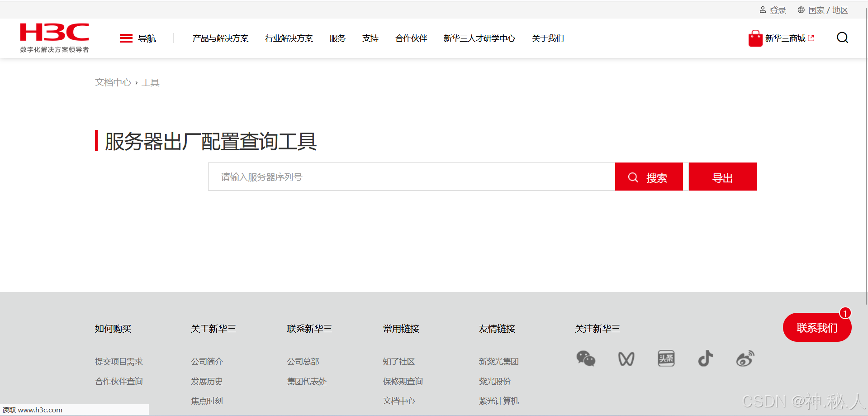Open the Douyin TikTok social icon

[705, 359]
